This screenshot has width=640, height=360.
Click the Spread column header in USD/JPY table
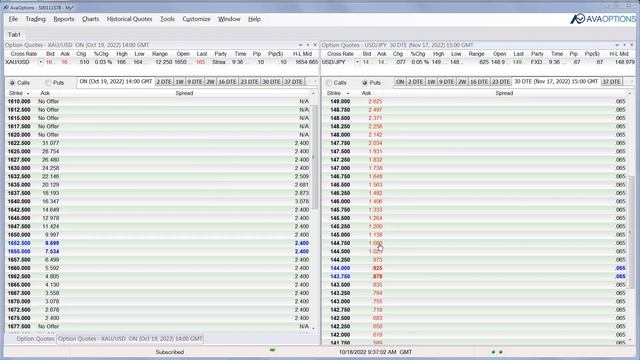pos(504,93)
